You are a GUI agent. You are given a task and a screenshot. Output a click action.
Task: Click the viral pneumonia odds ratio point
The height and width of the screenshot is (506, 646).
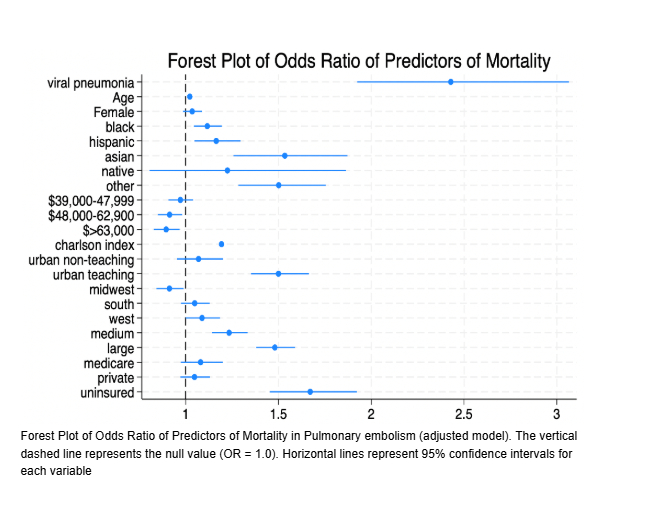coord(451,82)
